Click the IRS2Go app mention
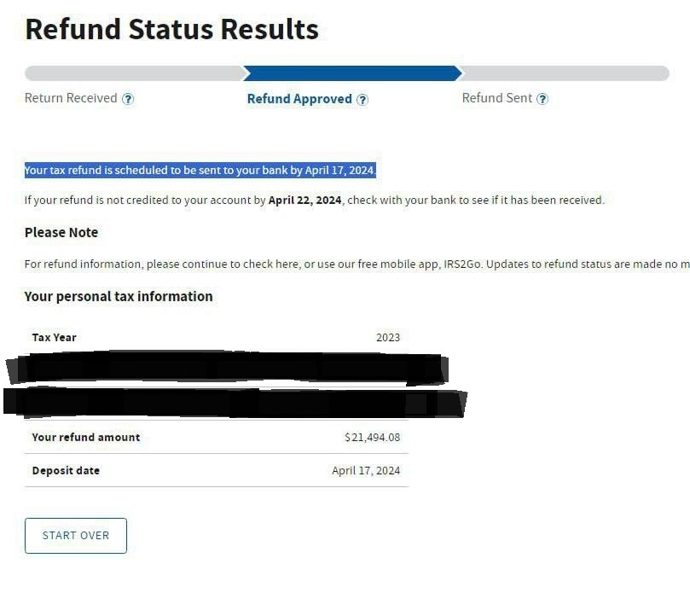Image resolution: width=690 pixels, height=616 pixels. pos(462,264)
